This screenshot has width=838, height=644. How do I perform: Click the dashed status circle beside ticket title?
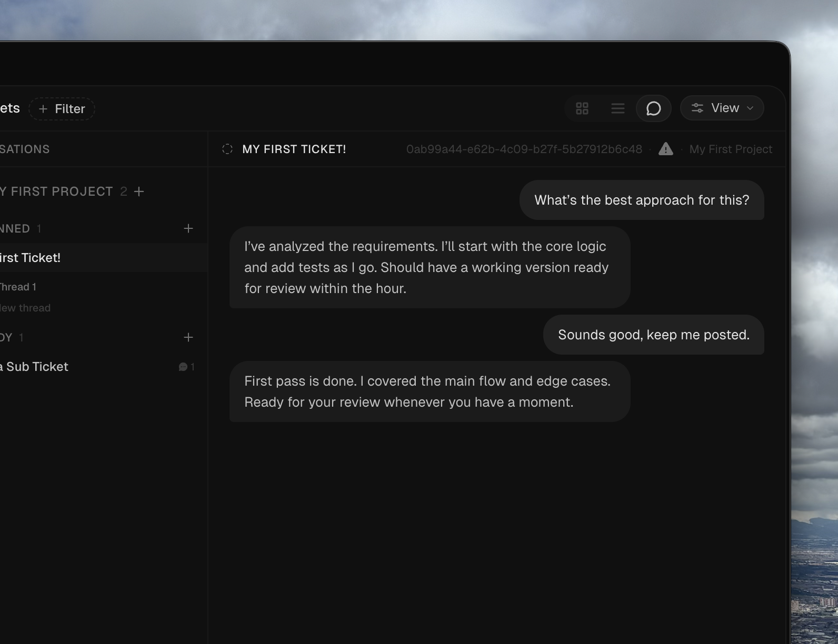click(227, 149)
